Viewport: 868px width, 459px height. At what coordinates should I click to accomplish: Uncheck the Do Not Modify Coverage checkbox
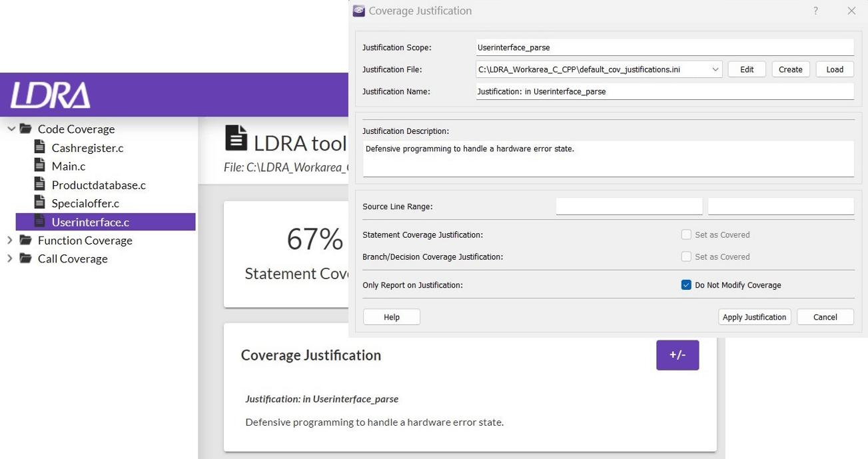coord(686,285)
